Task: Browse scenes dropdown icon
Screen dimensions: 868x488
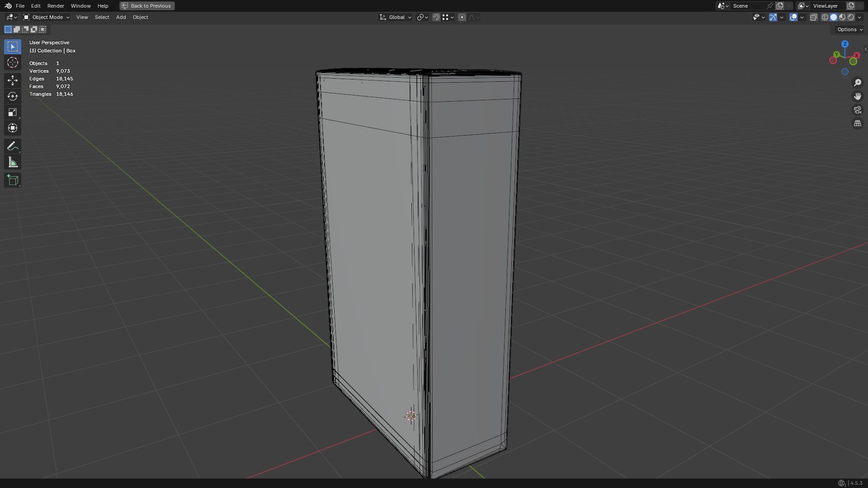Action: (x=722, y=6)
